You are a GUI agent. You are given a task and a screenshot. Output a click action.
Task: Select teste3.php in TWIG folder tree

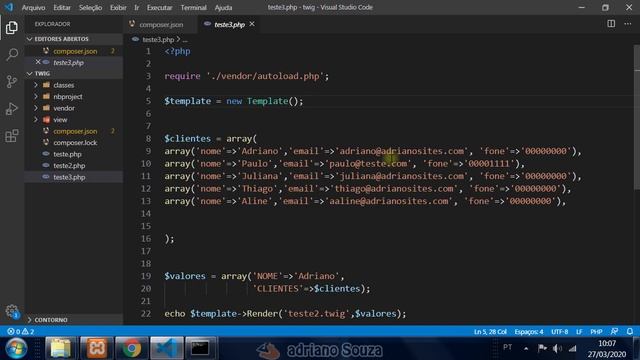[69, 177]
